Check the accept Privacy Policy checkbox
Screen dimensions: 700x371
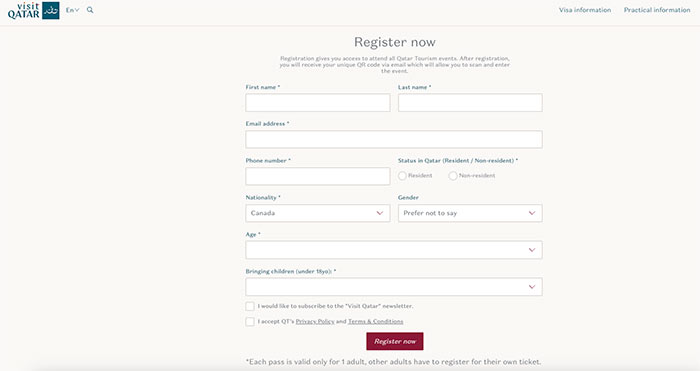[250, 321]
